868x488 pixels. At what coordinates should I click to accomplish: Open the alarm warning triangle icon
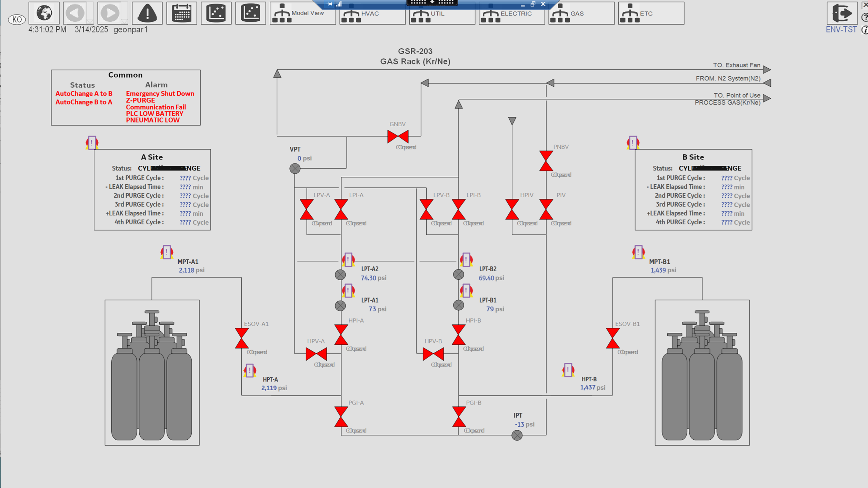(x=147, y=13)
